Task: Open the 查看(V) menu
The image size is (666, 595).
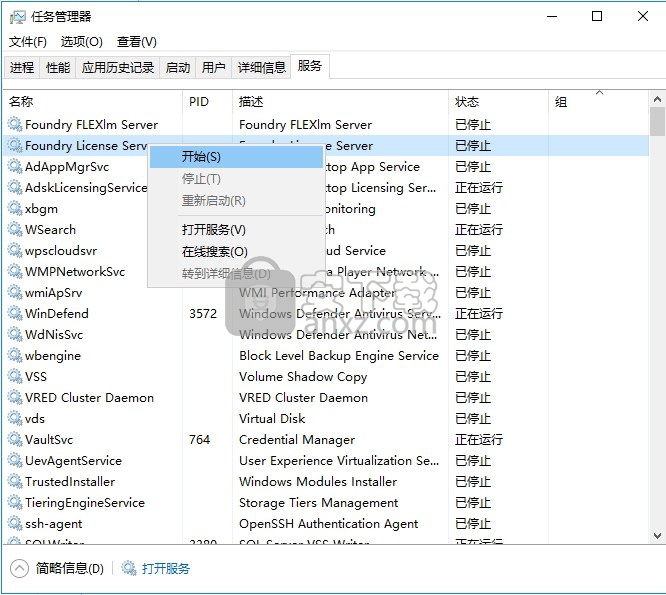Action: [137, 42]
